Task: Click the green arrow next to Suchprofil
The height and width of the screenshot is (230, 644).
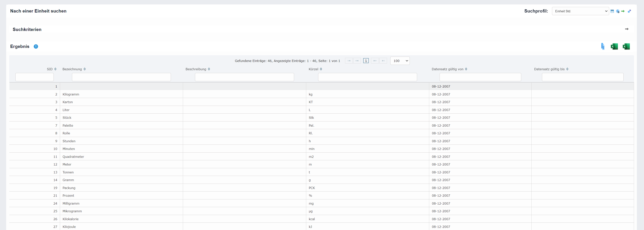Action: tap(623, 11)
